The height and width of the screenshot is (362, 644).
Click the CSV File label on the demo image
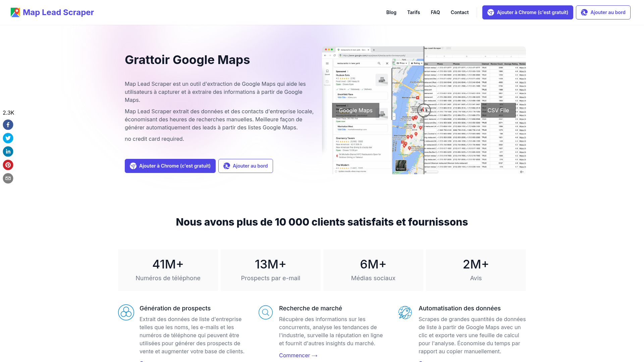pyautogui.click(x=498, y=110)
